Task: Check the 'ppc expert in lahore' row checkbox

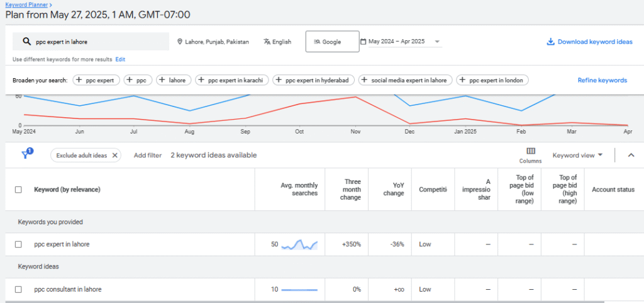Action: click(x=18, y=244)
